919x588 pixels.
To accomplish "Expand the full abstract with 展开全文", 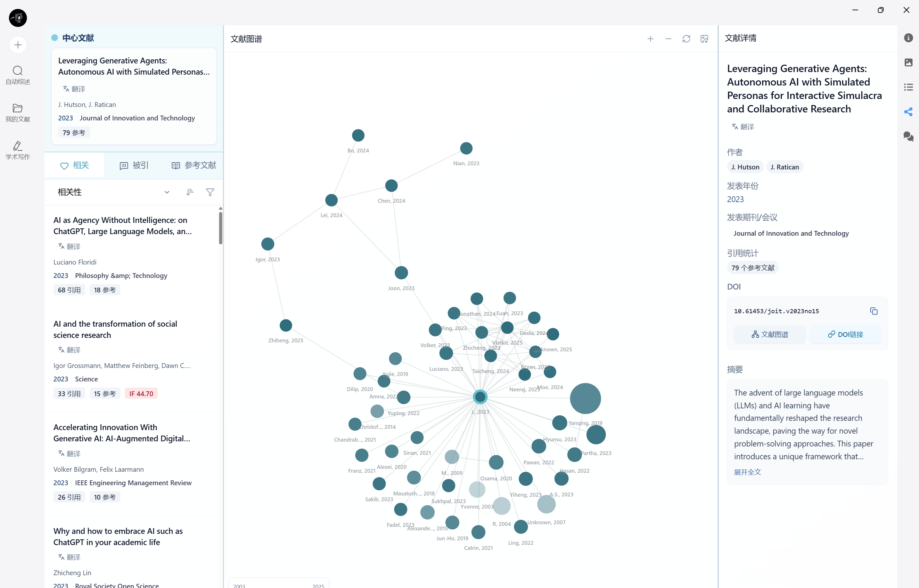I will pos(747,472).
